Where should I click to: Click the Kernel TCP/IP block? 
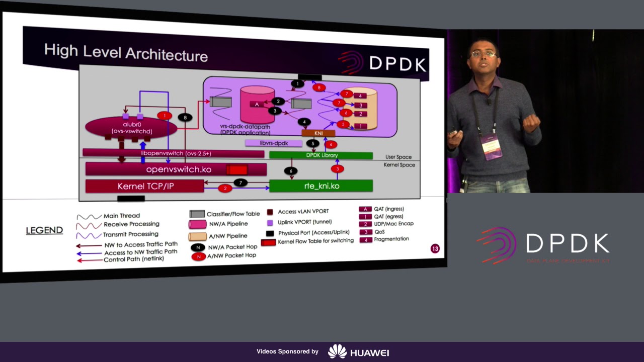(145, 186)
